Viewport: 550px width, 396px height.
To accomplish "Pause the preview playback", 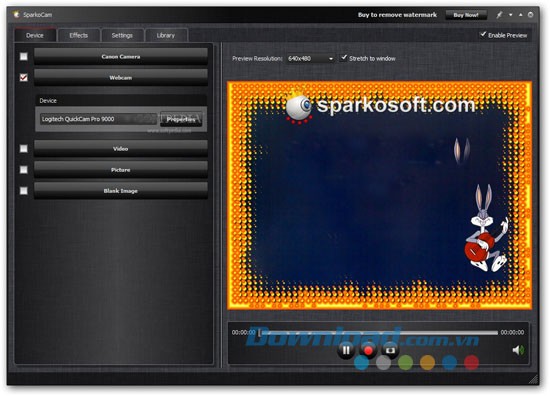I will click(346, 350).
